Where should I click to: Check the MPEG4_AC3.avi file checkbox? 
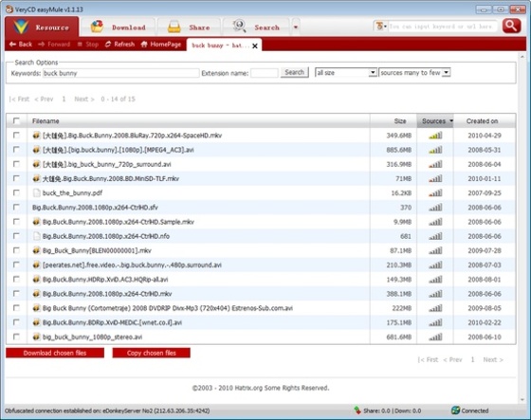coord(16,150)
